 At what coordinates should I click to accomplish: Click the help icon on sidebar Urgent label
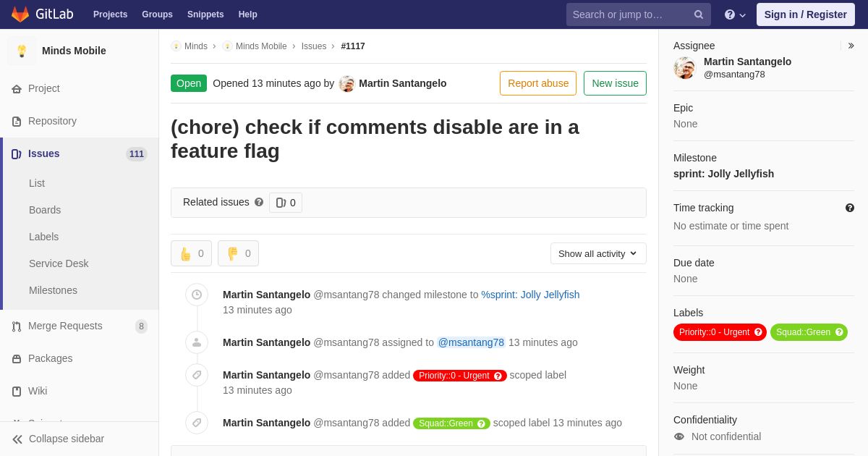pos(758,332)
